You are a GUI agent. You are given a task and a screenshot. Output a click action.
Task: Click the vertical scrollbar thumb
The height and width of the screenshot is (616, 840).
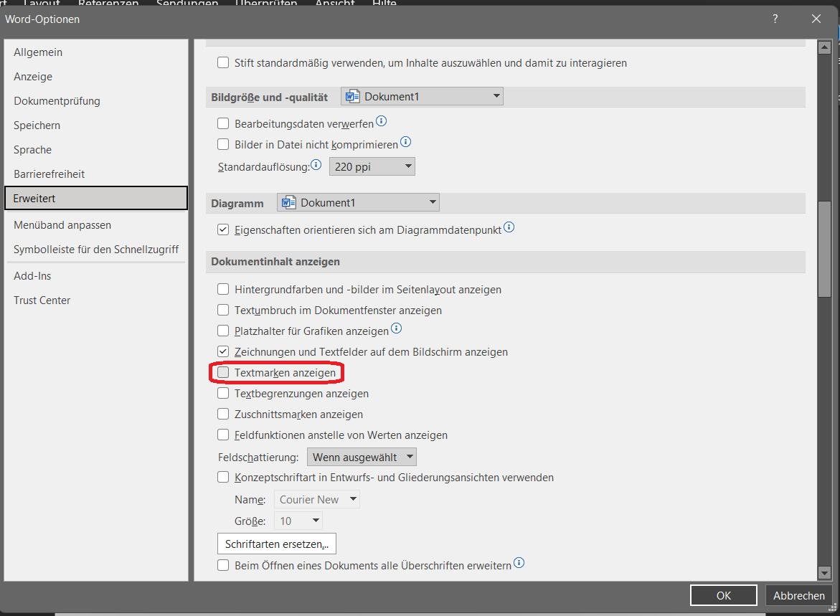825,250
